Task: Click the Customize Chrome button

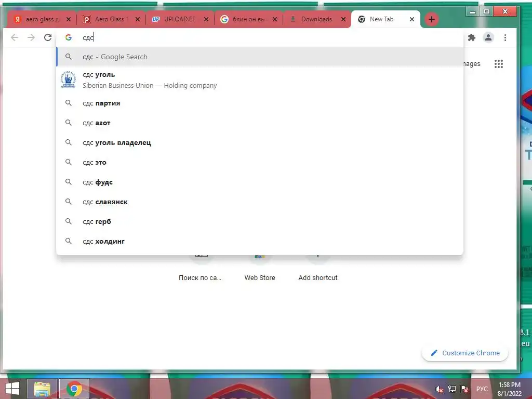Action: (x=465, y=353)
